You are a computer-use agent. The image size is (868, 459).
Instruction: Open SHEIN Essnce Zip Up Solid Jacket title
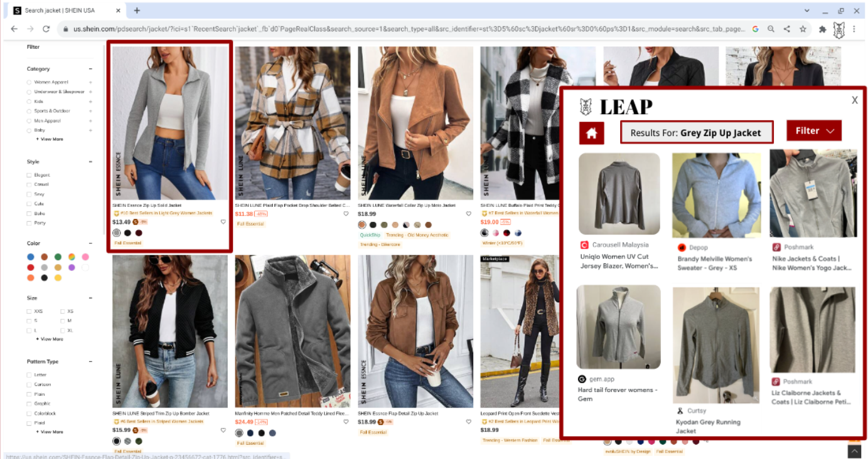tap(147, 205)
